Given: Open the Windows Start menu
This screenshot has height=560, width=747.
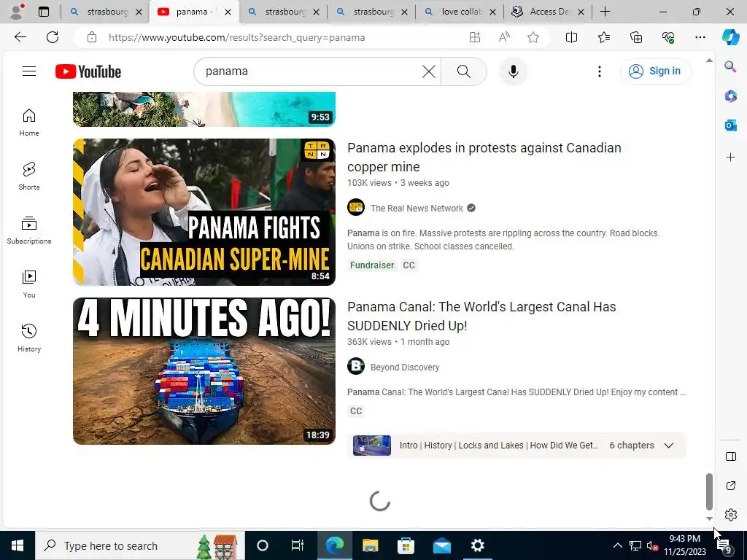Looking at the screenshot, I should click(18, 545).
